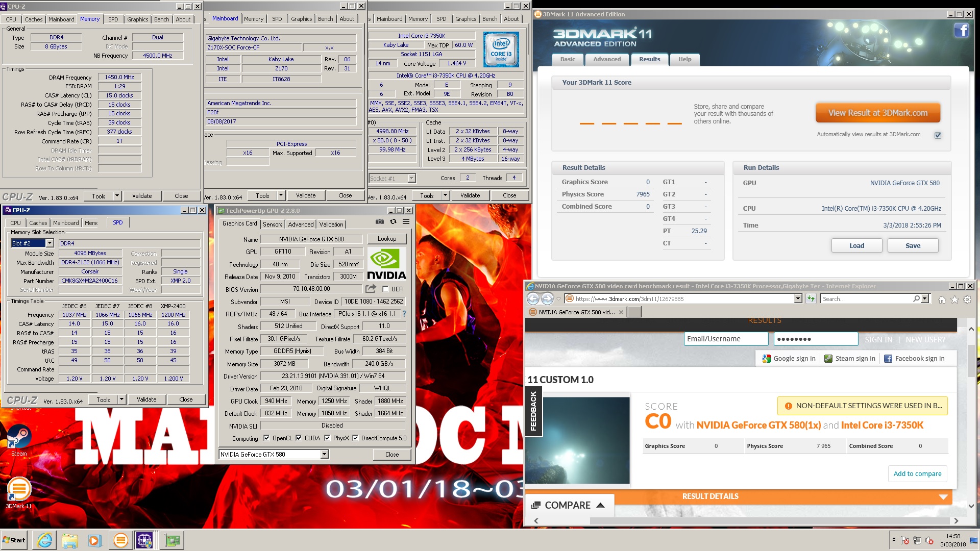Toggle the PhysX checkbox
Image resolution: width=980 pixels, height=551 pixels.
[327, 438]
